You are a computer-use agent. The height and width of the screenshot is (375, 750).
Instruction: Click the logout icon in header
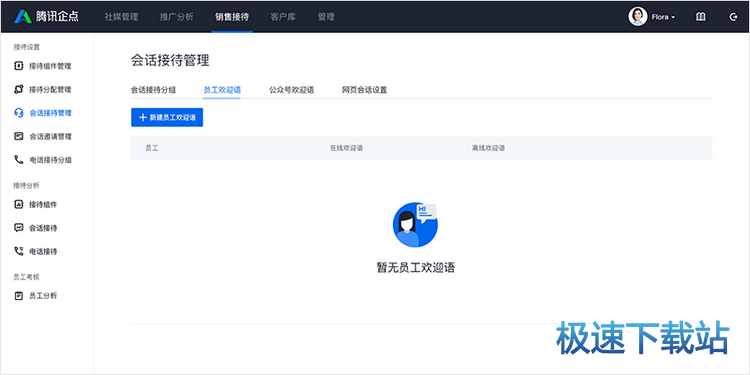(733, 17)
